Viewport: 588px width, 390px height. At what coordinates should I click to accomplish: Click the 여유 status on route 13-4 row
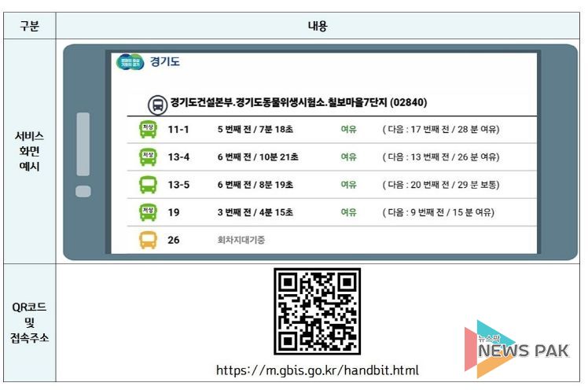[x=348, y=157]
